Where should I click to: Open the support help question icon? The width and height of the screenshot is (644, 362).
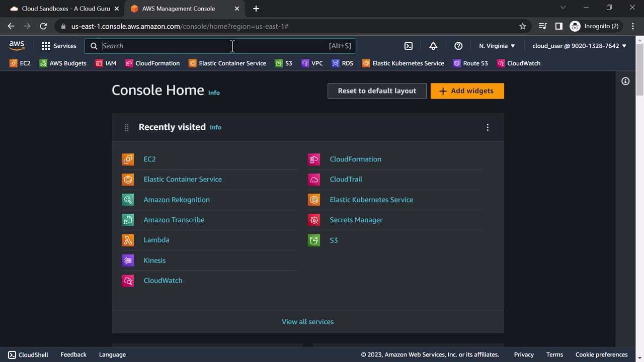click(458, 46)
